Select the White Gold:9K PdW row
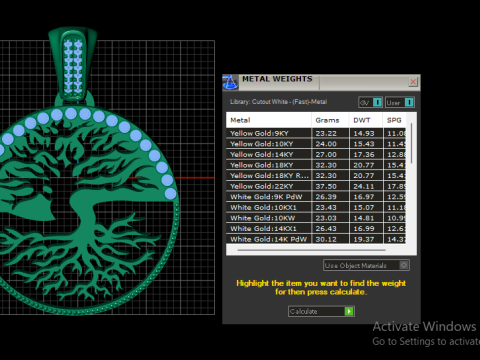The image size is (480, 360). pyautogui.click(x=316, y=197)
